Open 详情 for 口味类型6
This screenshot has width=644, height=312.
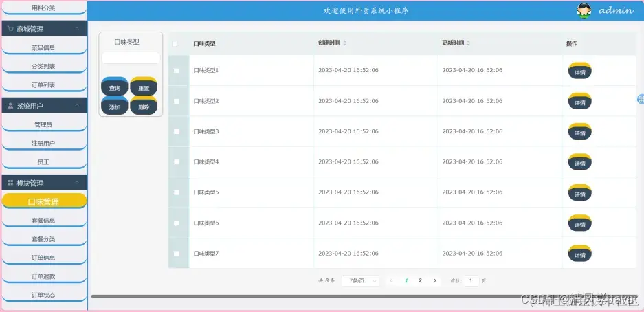580,223
